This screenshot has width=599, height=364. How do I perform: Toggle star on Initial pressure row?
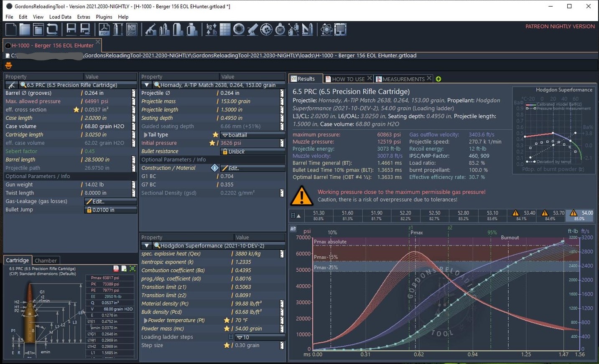(212, 143)
